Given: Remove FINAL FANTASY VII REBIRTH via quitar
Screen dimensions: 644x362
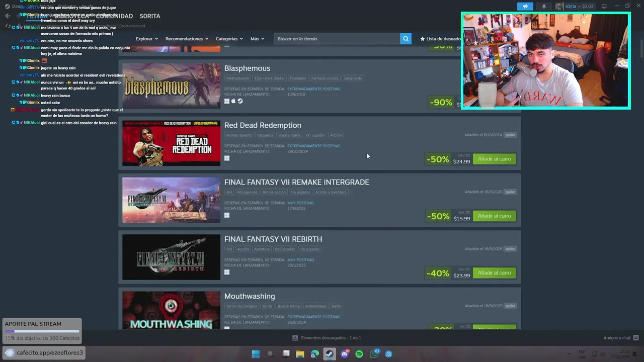Looking at the screenshot, I should tap(510, 249).
